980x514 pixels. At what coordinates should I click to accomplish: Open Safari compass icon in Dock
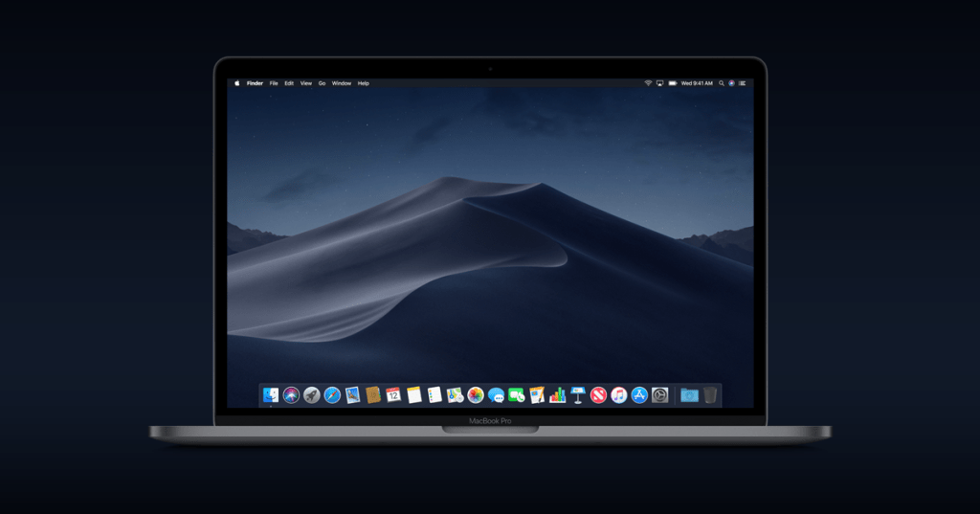[332, 395]
